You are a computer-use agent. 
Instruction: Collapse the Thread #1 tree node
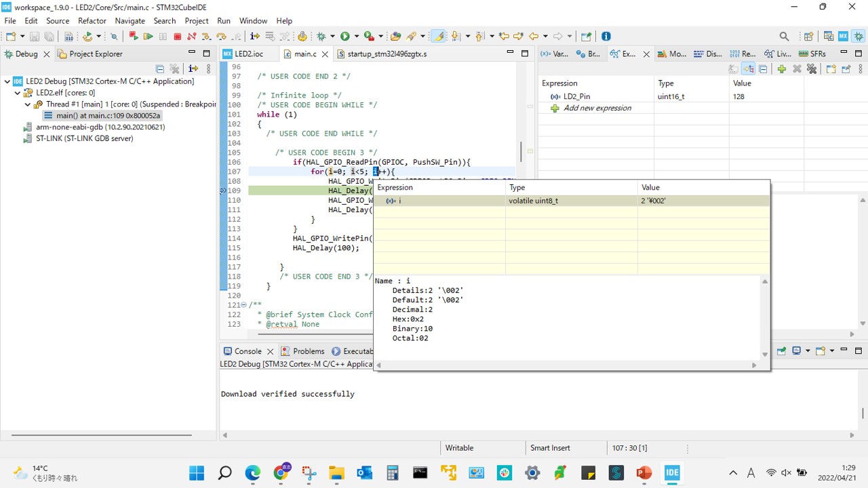tap(28, 104)
